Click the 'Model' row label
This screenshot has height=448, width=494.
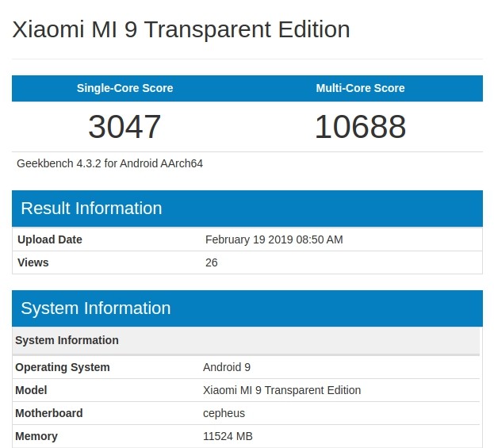(31, 390)
